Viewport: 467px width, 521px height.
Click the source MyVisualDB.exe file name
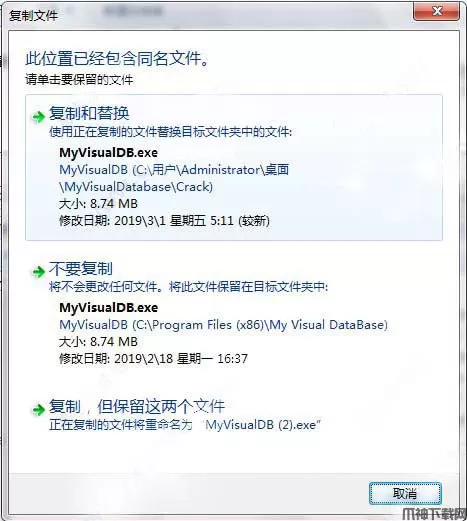[108, 153]
